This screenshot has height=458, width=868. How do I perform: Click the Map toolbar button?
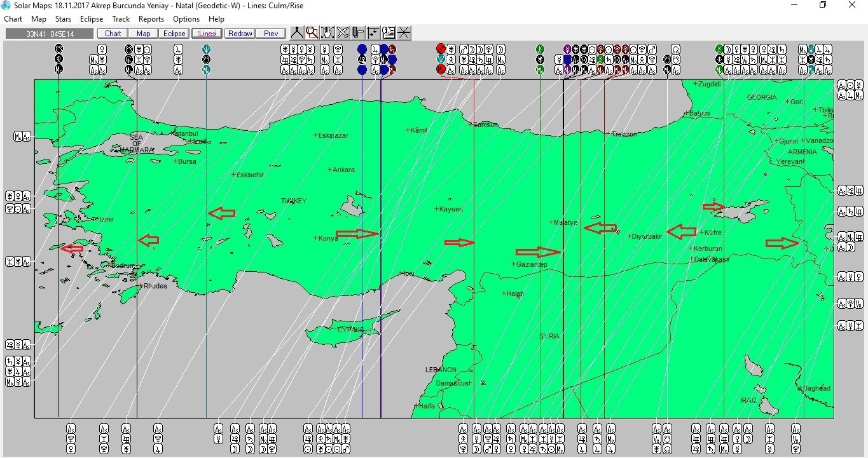(144, 34)
